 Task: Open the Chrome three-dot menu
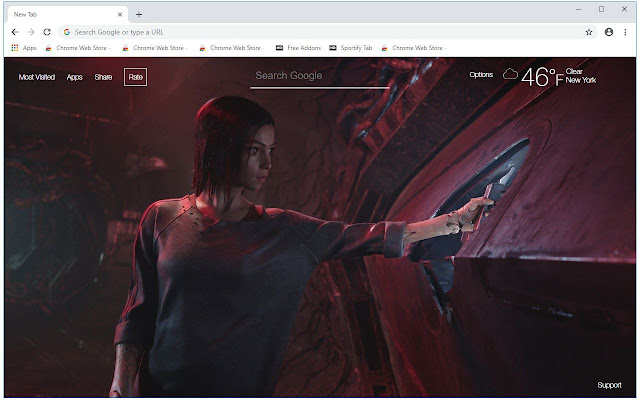pos(625,32)
